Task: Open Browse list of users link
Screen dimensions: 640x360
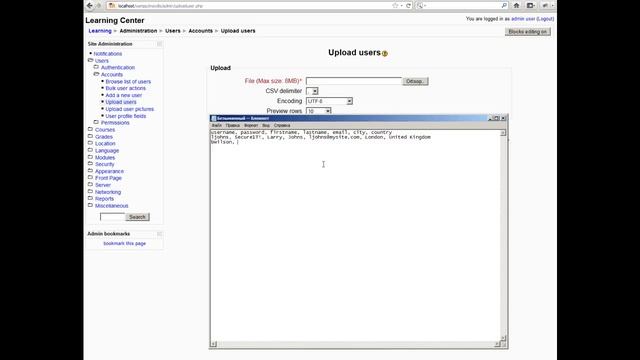Action: 128,82
